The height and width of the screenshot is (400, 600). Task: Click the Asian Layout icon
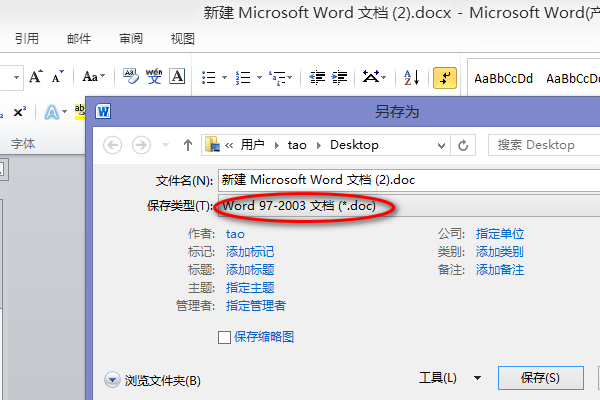point(374,77)
